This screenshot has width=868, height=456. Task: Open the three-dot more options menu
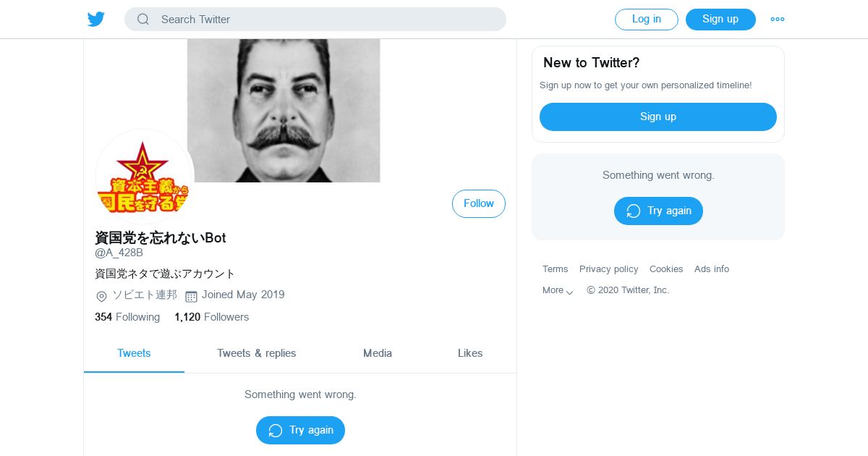(777, 20)
